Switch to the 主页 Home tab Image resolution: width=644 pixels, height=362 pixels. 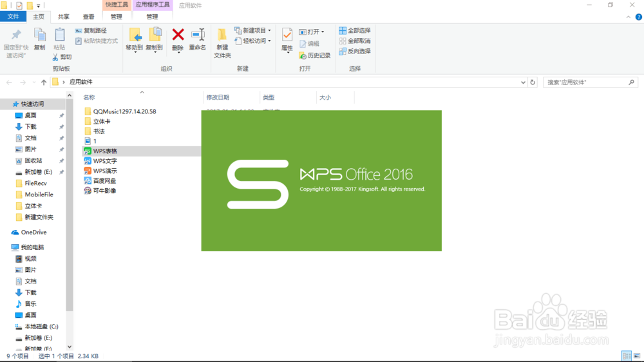point(38,17)
